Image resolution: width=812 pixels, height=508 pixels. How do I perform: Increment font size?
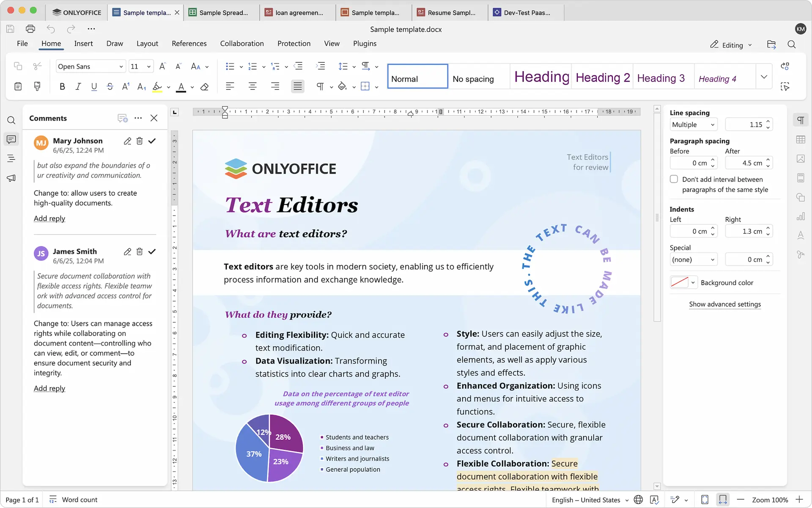pos(162,66)
